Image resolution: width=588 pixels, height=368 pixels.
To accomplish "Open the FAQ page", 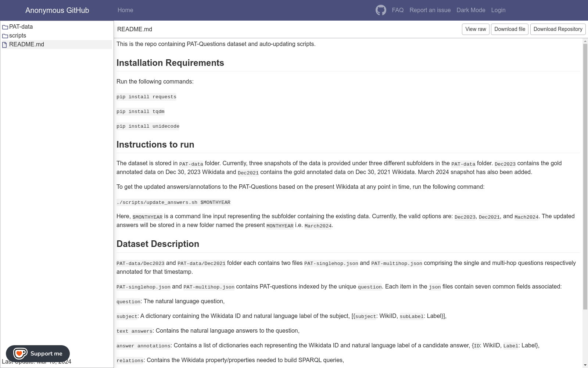I will click(x=398, y=10).
